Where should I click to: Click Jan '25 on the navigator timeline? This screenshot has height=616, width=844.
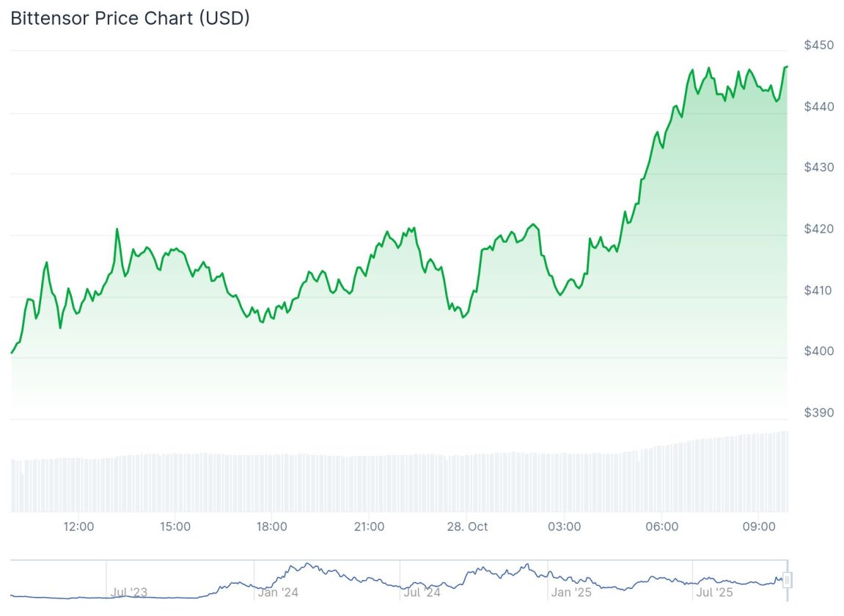click(571, 592)
